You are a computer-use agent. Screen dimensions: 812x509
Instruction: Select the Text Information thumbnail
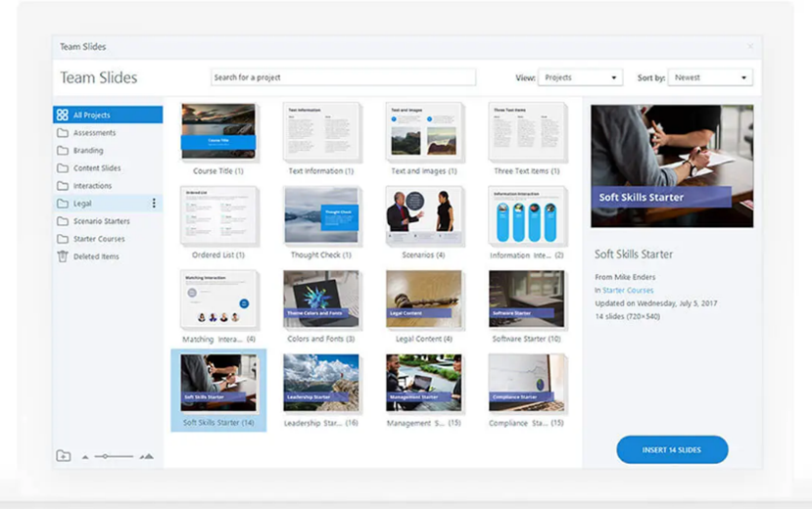pyautogui.click(x=321, y=131)
